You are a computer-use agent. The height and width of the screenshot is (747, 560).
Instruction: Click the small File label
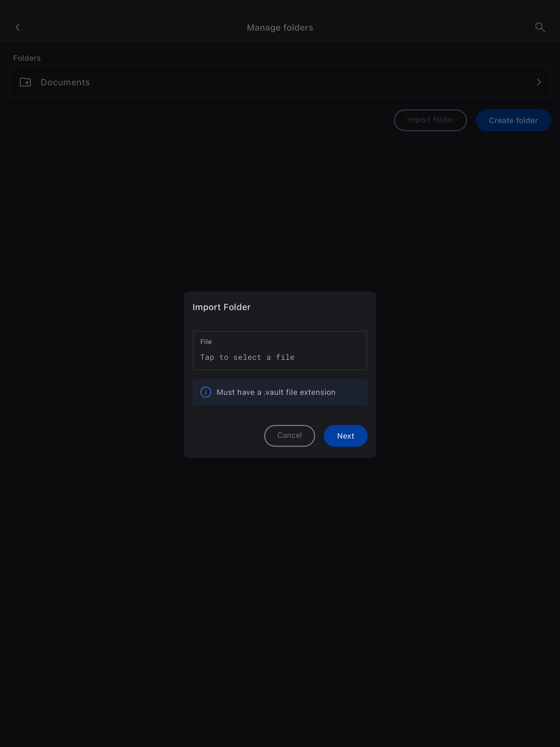click(206, 342)
